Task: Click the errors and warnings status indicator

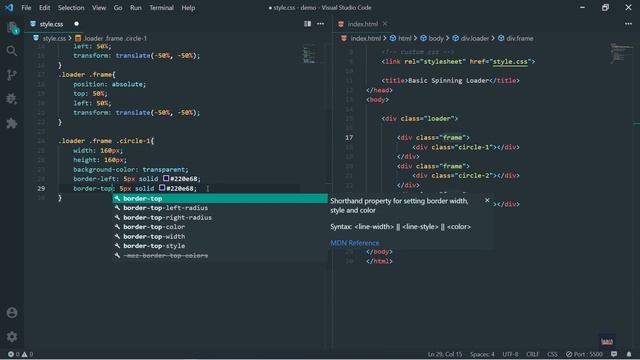Action: point(20,354)
